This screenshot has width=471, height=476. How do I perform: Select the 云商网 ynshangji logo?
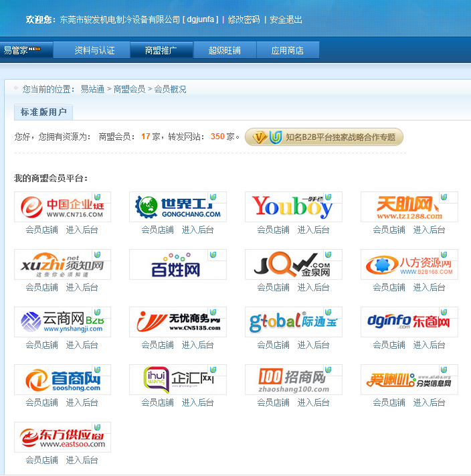[x=62, y=322]
